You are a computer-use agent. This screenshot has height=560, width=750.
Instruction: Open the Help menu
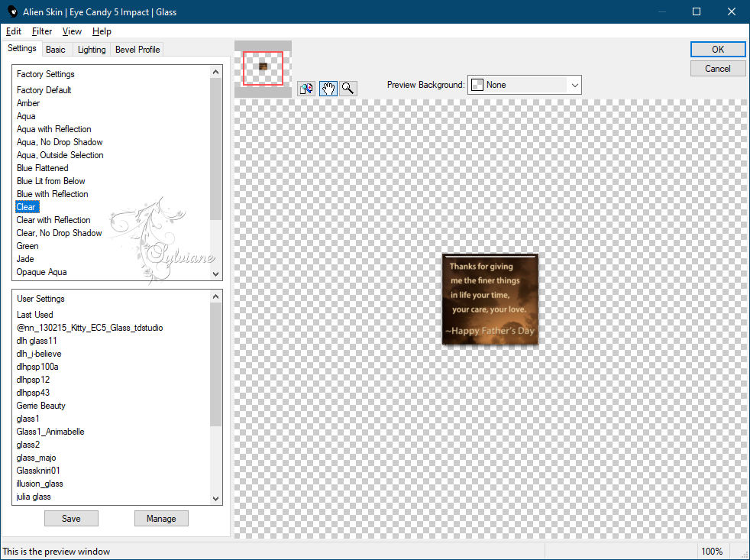102,31
